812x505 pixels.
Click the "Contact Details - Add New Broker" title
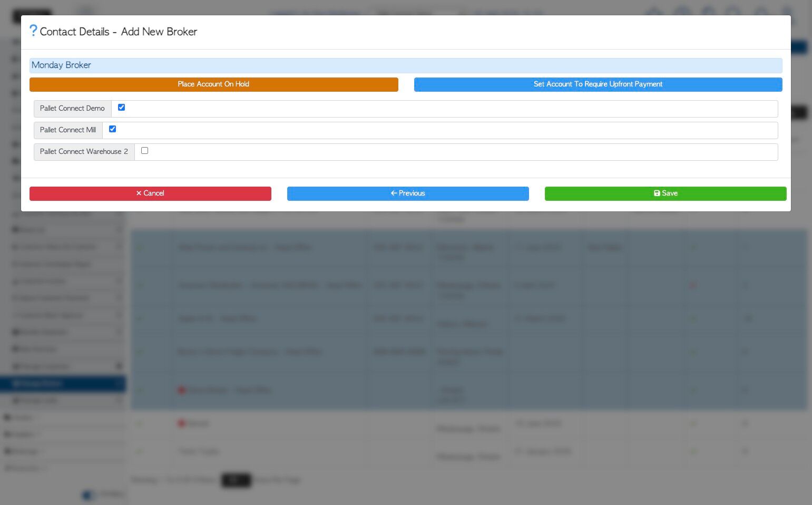click(x=119, y=32)
